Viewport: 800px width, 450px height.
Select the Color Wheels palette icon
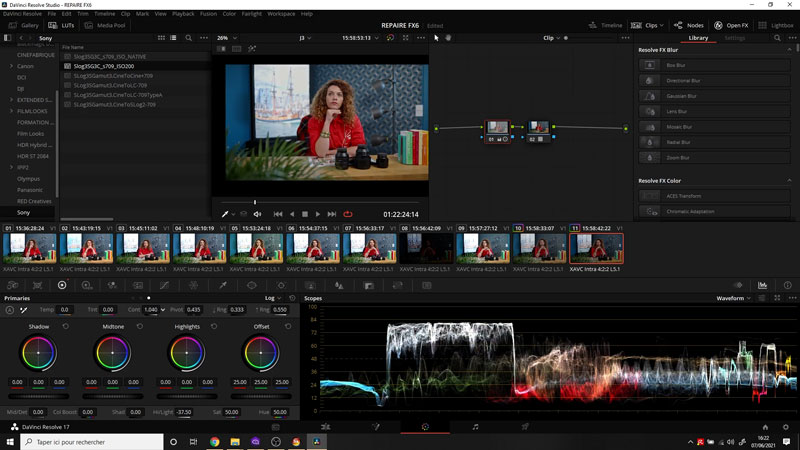click(x=62, y=286)
